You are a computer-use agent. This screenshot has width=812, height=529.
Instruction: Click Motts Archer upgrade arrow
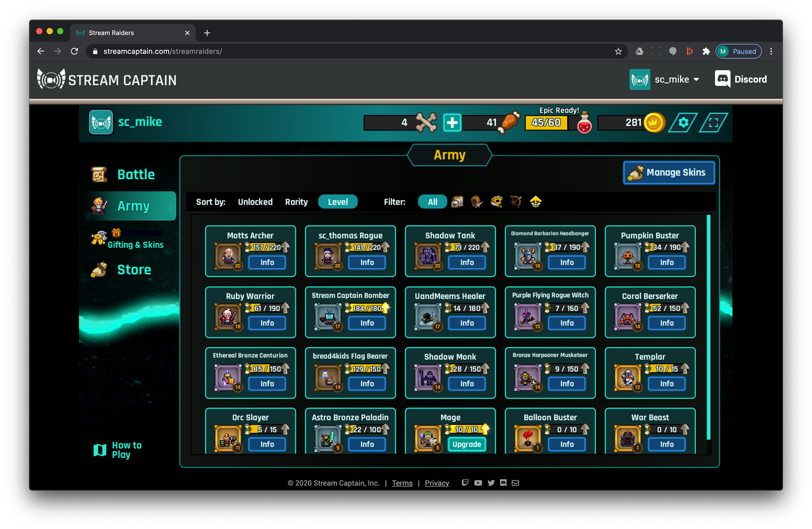tap(285, 247)
